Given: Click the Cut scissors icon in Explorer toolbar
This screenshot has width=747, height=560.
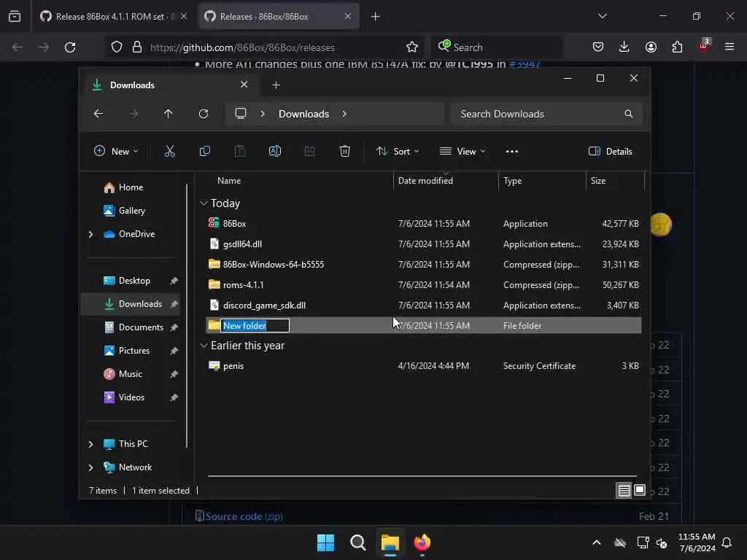Looking at the screenshot, I should click(169, 152).
